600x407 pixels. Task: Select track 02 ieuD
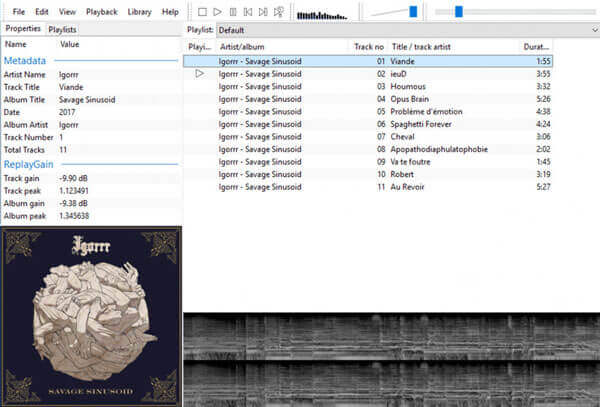point(368,74)
